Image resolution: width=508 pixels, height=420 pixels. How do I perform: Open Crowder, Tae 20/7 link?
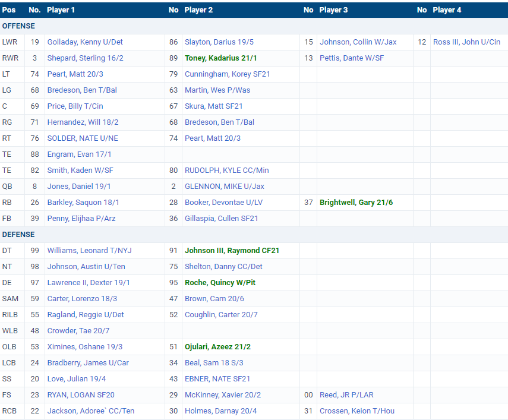click(78, 331)
